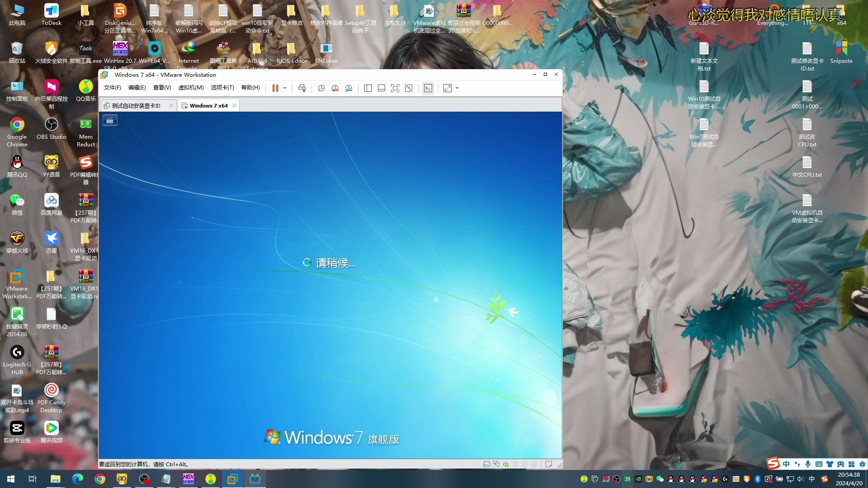Open the 编辑(E) menu in VMware
The width and height of the screenshot is (868, 488).
[137, 88]
